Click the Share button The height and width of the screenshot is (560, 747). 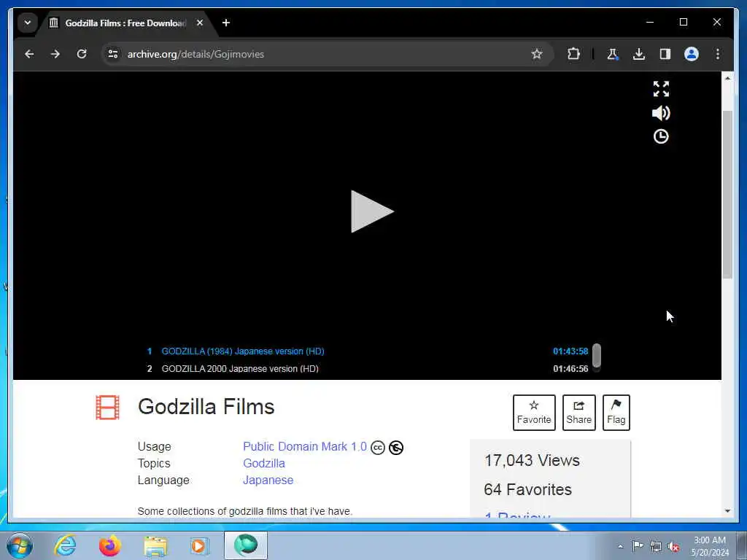pos(578,413)
